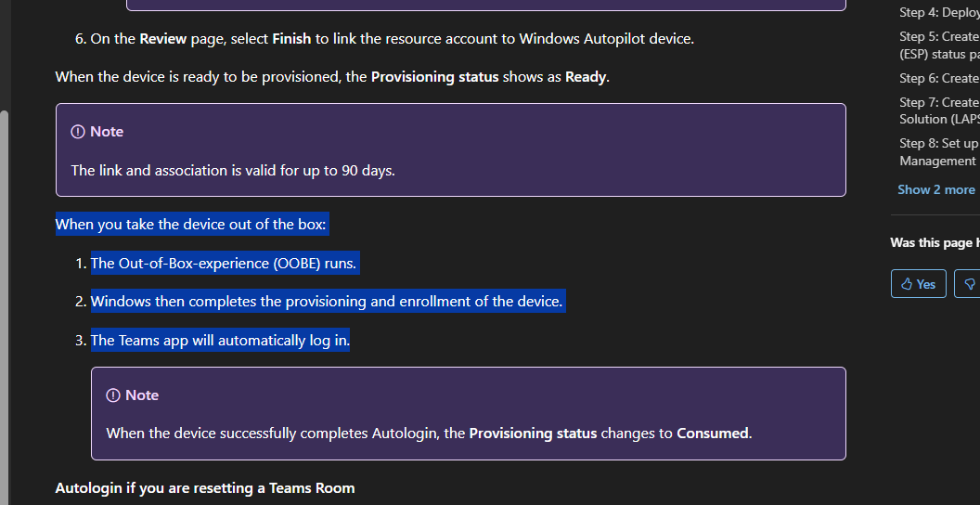Click the bold word Finish in step 6

pos(291,39)
